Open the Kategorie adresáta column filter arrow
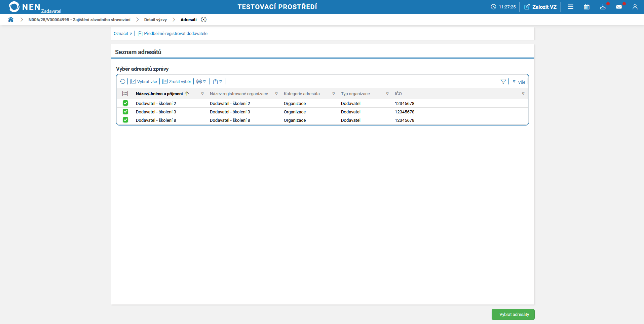Image resolution: width=644 pixels, height=324 pixels. pos(333,94)
